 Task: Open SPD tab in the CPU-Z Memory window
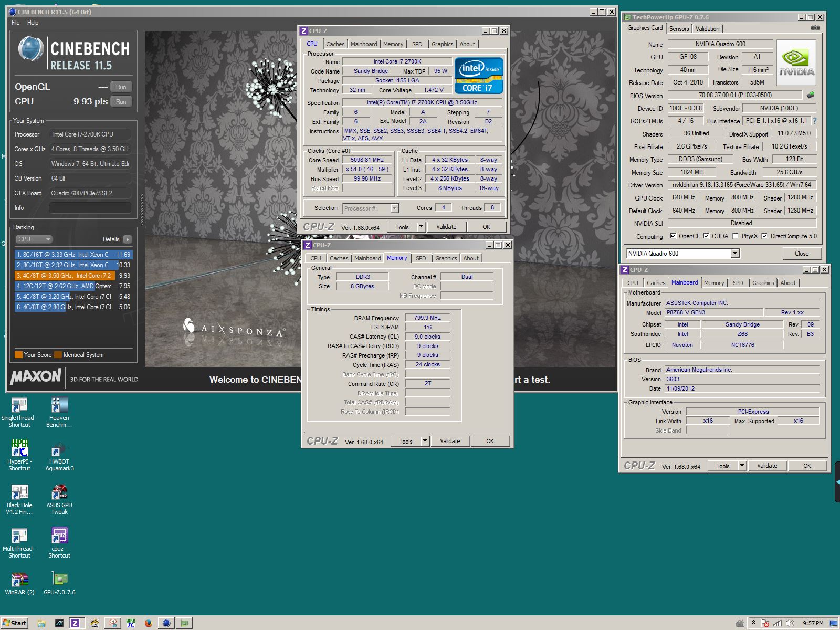click(421, 258)
